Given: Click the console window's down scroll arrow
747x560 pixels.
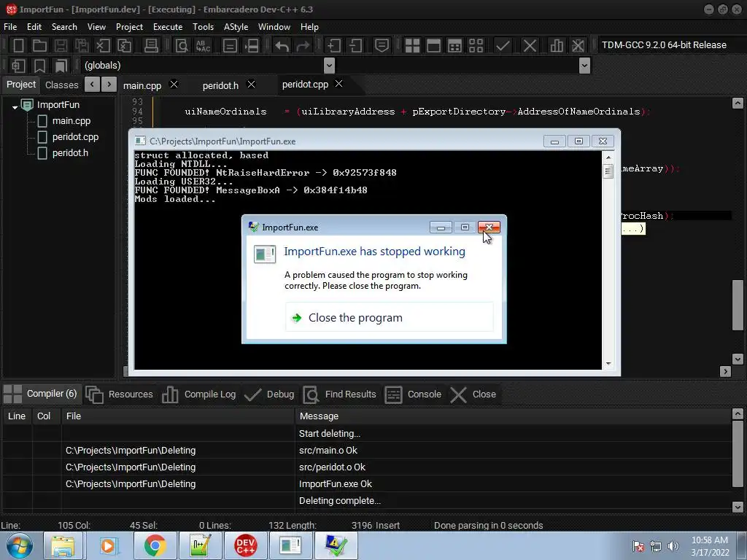Looking at the screenshot, I should [x=608, y=364].
